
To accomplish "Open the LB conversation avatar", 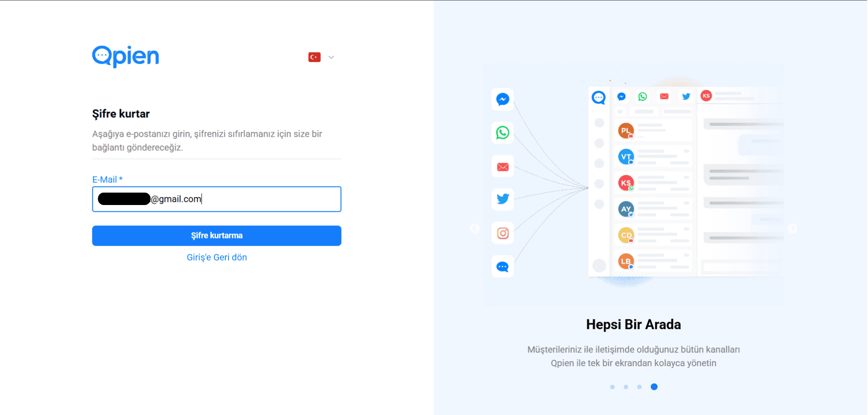I will click(x=626, y=261).
